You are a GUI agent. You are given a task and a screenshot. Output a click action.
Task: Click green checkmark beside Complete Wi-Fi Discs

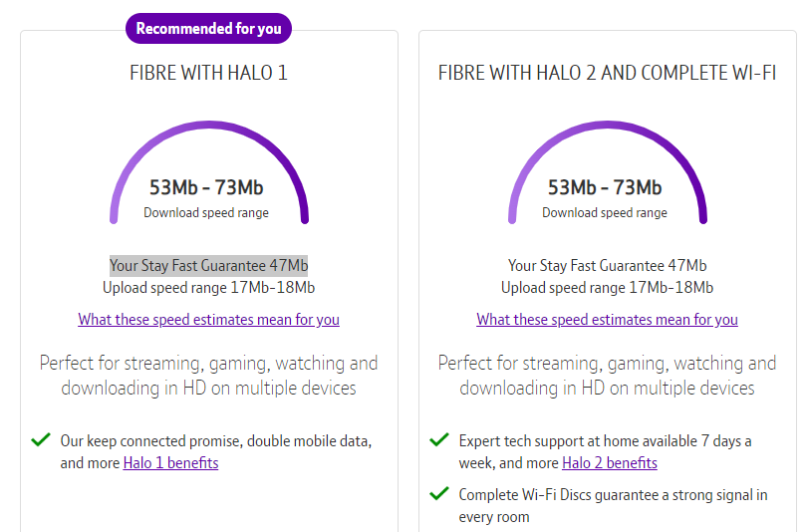click(x=438, y=493)
